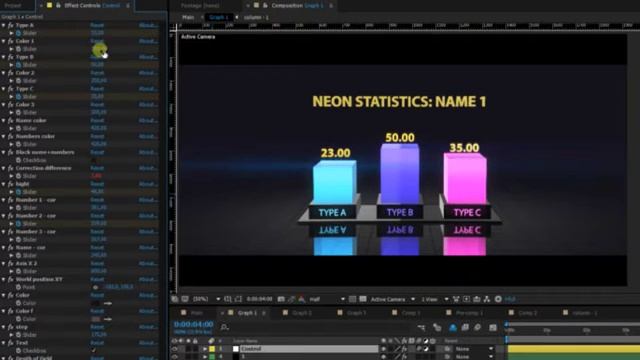The image size is (640, 360).
Task: Click the stopwatch for Type C Slider
Action: pos(18,97)
